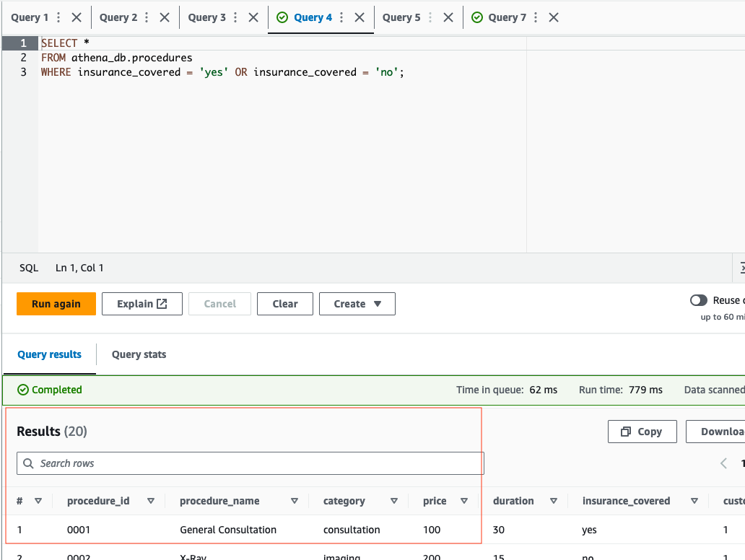Sort by the # column arrow

point(38,501)
